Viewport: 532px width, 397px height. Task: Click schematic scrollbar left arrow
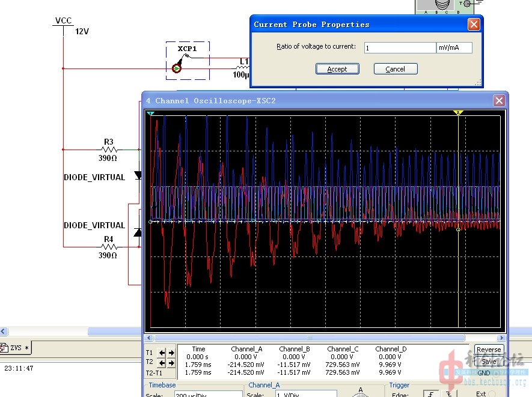point(4,331)
